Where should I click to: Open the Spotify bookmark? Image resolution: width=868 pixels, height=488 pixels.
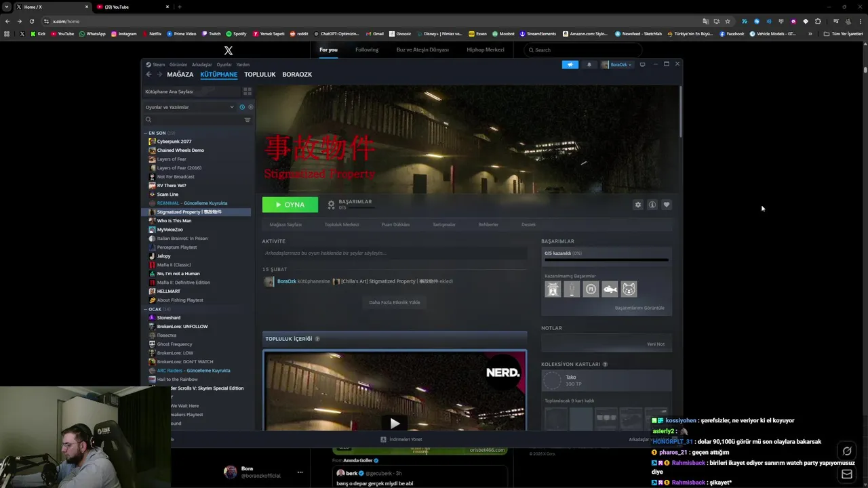pyautogui.click(x=236, y=33)
